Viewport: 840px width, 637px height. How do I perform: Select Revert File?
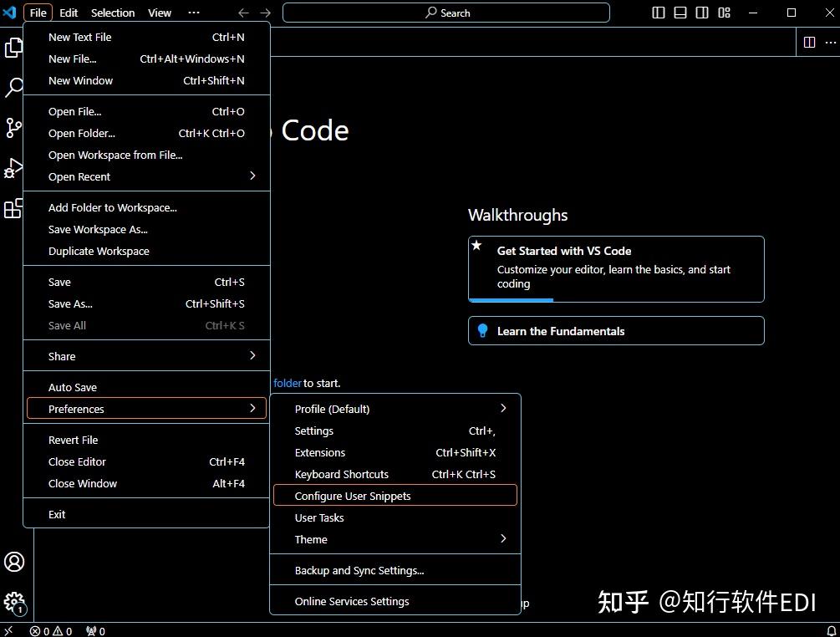click(x=146, y=440)
